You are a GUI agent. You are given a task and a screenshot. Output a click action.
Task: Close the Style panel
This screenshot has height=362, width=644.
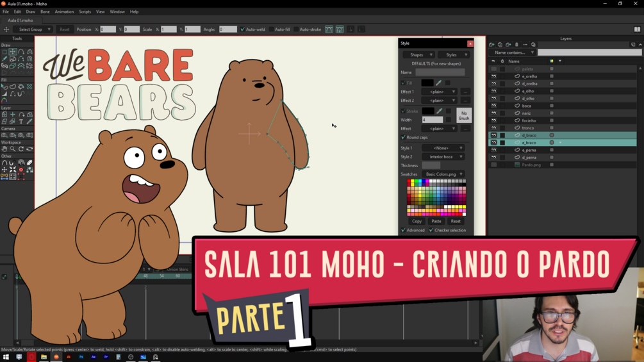pos(470,44)
